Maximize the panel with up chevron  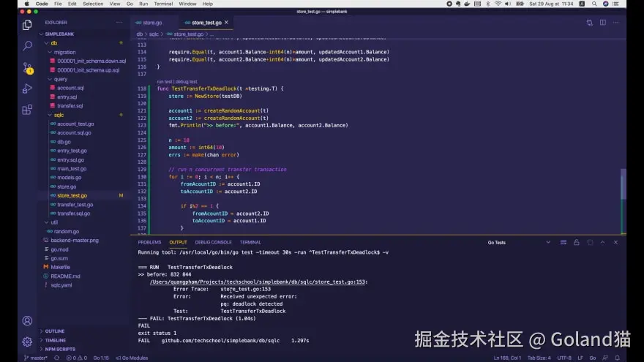click(x=602, y=243)
